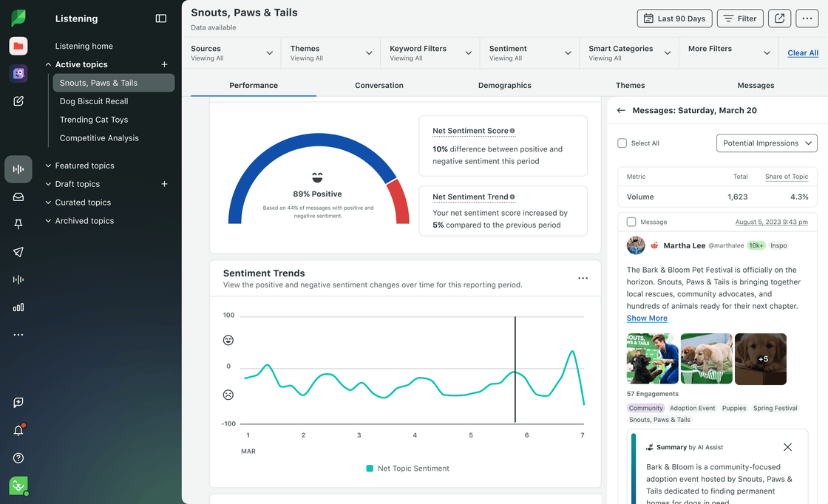828x504 pixels.
Task: Click the compose pencil icon
Action: coord(18,101)
